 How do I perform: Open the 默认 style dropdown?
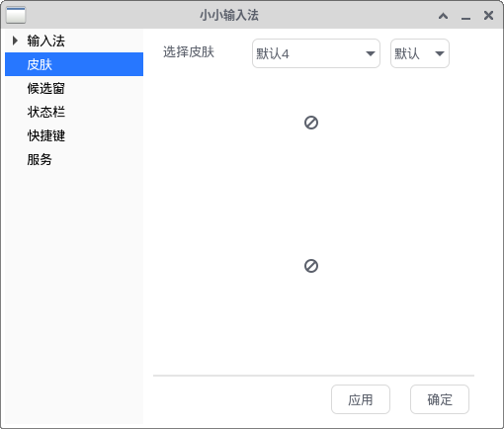pos(420,53)
